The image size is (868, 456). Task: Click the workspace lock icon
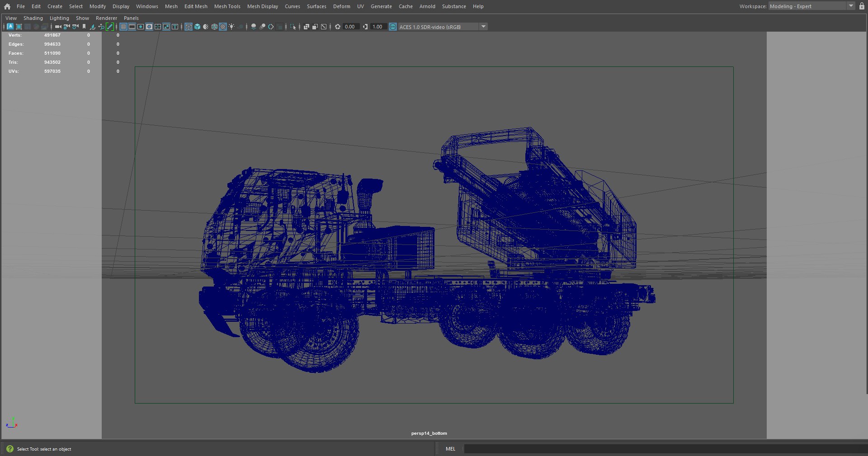[x=862, y=6]
